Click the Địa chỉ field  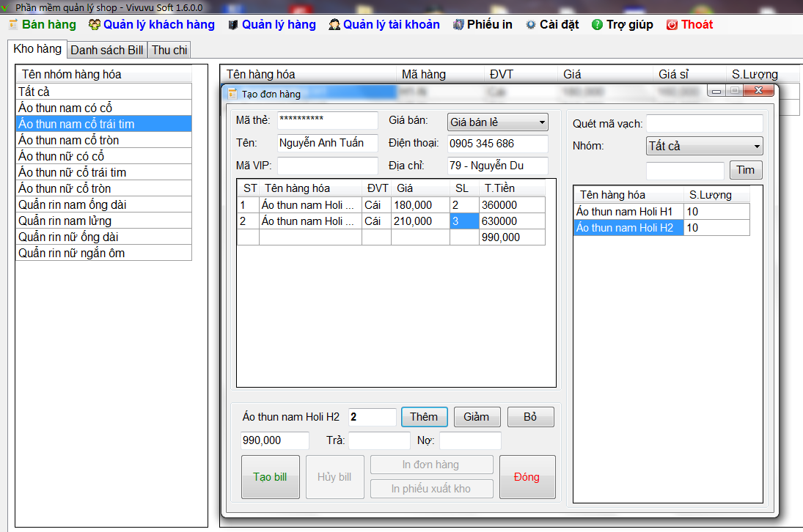point(497,166)
